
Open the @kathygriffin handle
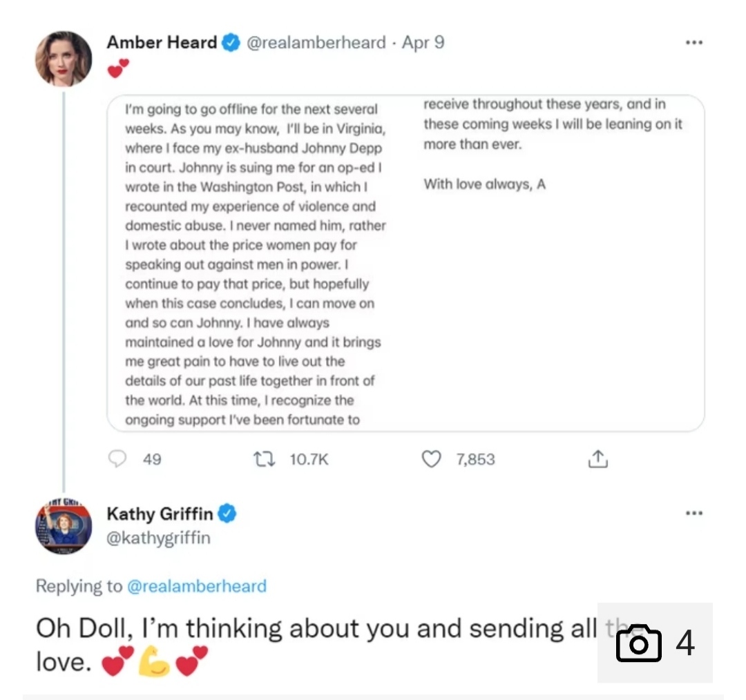[158, 537]
